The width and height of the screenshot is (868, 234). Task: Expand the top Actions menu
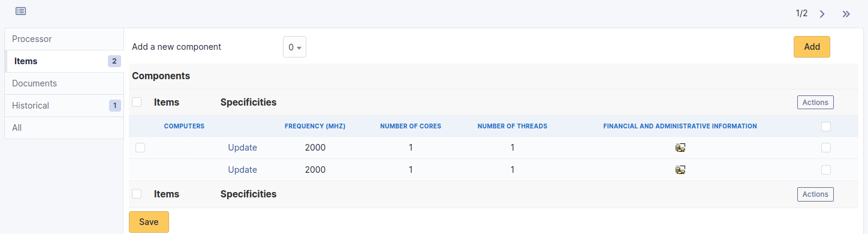(815, 103)
